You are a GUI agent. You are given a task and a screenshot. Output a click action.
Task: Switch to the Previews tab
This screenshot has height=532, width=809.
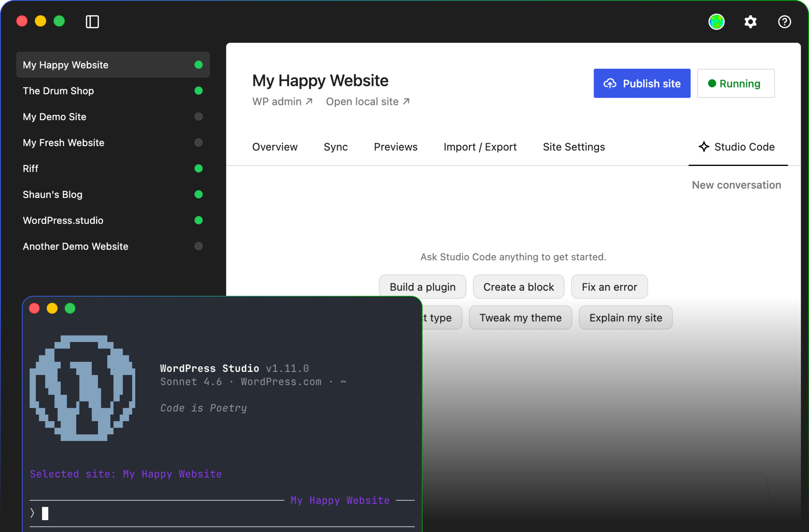(396, 147)
